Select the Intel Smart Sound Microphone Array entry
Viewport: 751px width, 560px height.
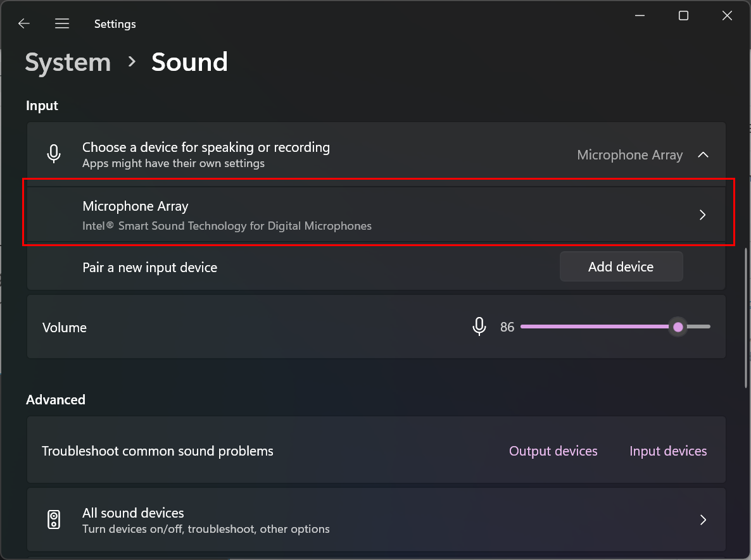227,215
